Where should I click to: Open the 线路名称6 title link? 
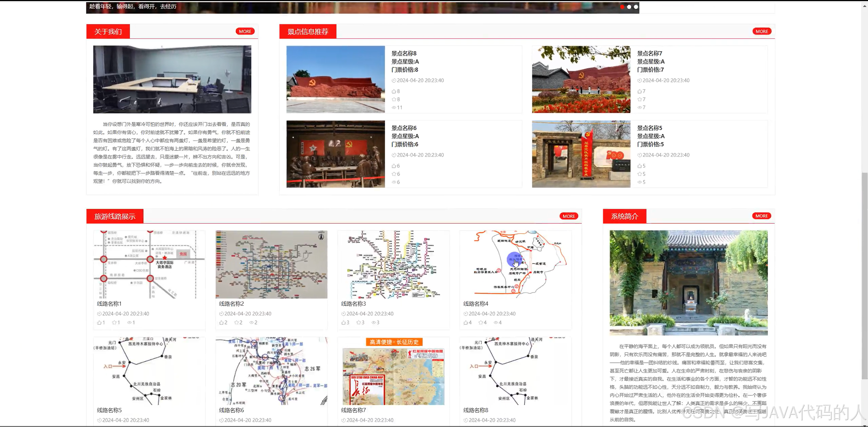coord(231,410)
